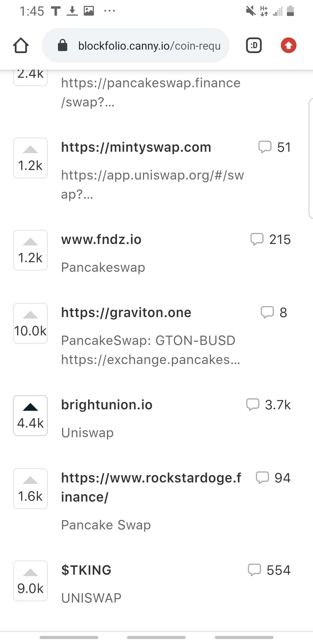Tap the lock icon in address bar
The height and width of the screenshot is (644, 313).
[63, 45]
